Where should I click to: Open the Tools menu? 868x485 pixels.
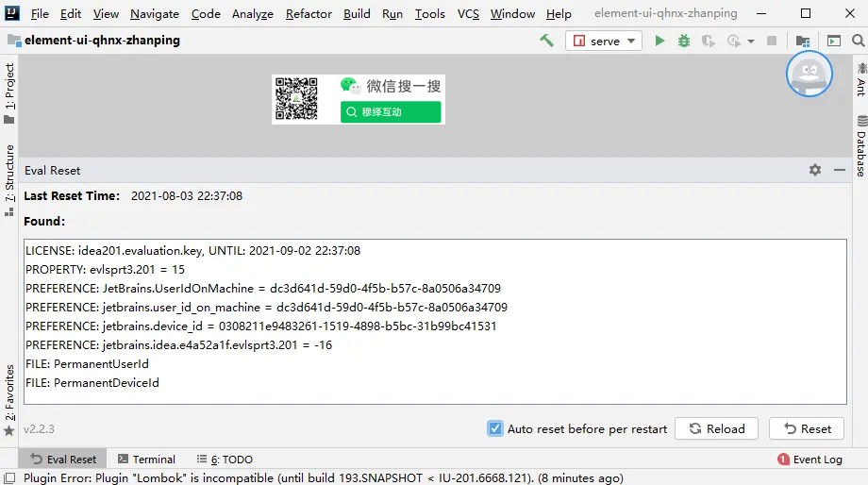click(x=429, y=13)
